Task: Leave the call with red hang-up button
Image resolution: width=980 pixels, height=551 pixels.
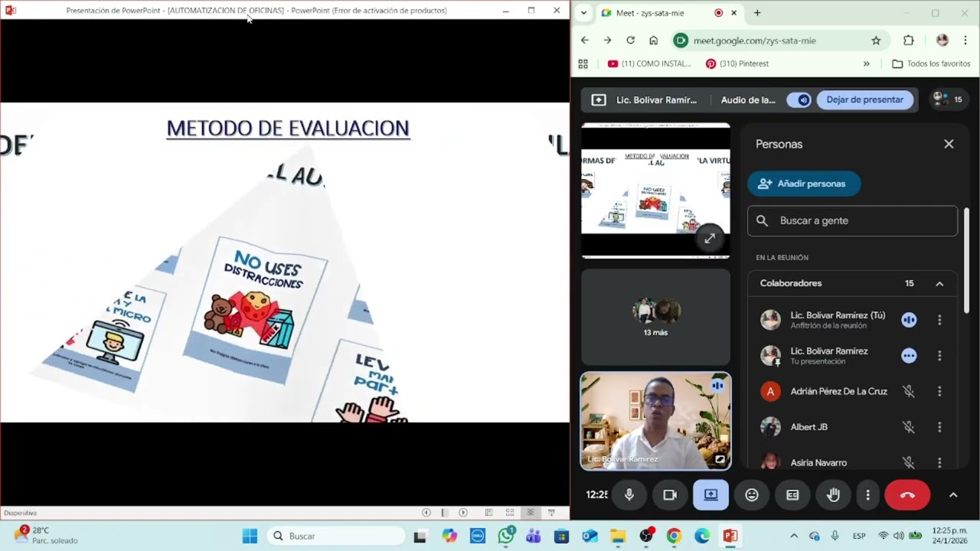Action: pyautogui.click(x=907, y=495)
